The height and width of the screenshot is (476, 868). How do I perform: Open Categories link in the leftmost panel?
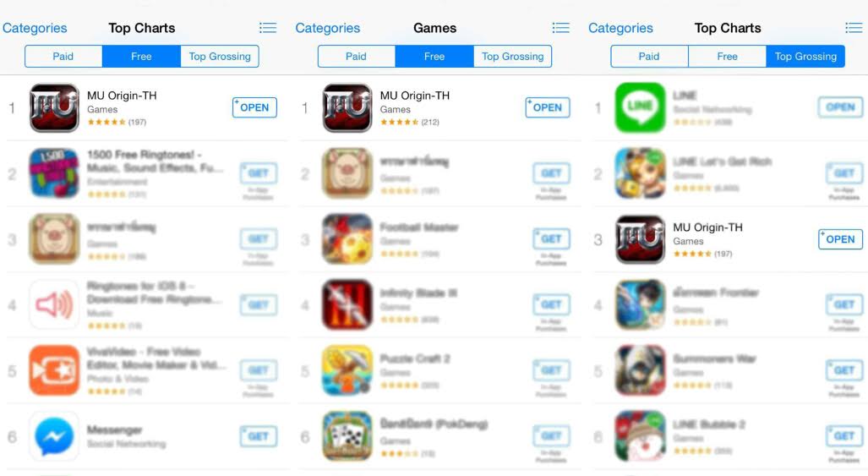(x=35, y=28)
